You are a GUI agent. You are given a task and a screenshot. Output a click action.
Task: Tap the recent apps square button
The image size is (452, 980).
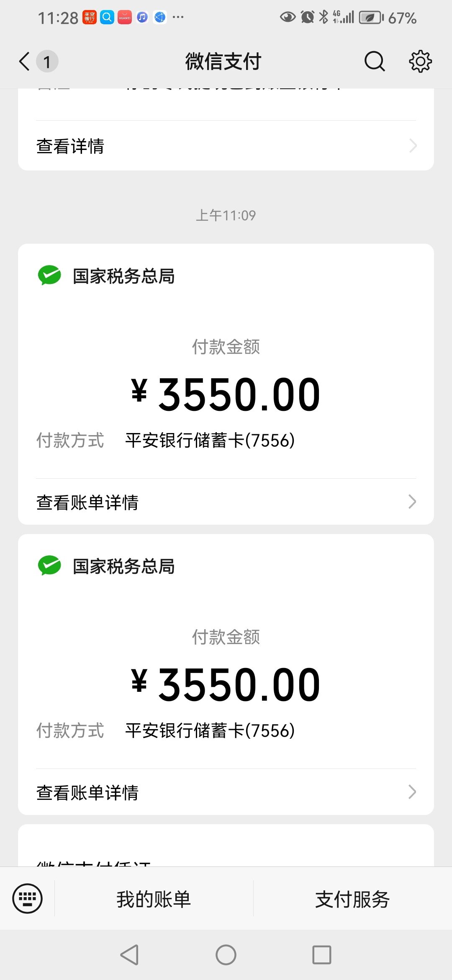point(322,955)
